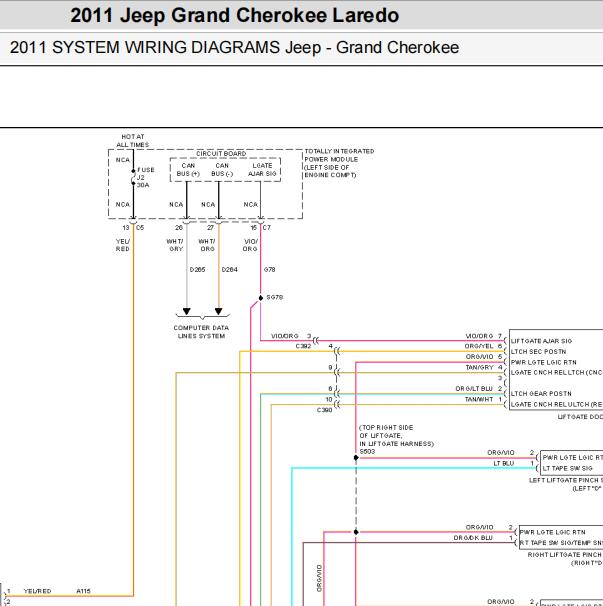Image resolution: width=603 pixels, height=606 pixels.
Task: Select the "D264" circuit code
Action: 230,269
